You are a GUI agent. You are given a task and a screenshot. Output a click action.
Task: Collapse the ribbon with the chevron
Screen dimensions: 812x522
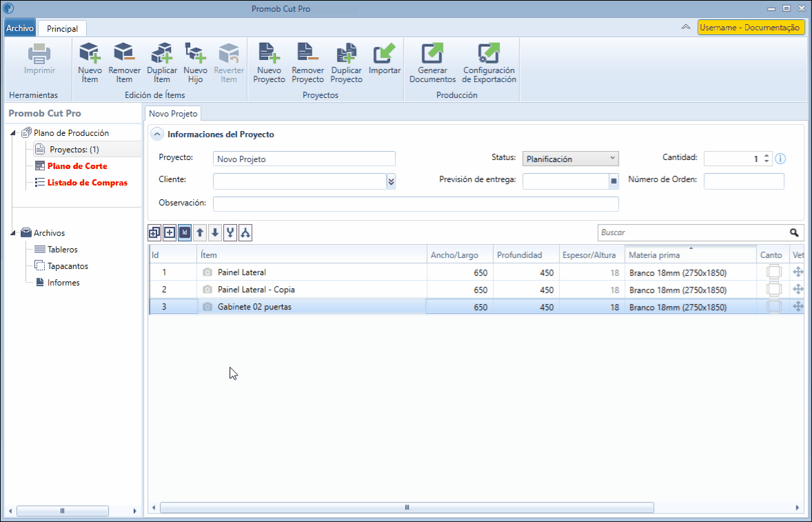686,27
